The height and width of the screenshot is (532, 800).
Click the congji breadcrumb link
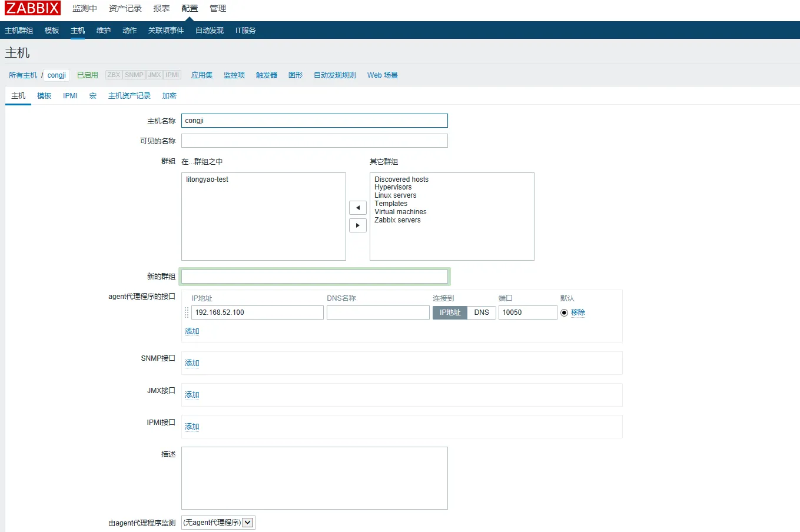[x=57, y=75]
